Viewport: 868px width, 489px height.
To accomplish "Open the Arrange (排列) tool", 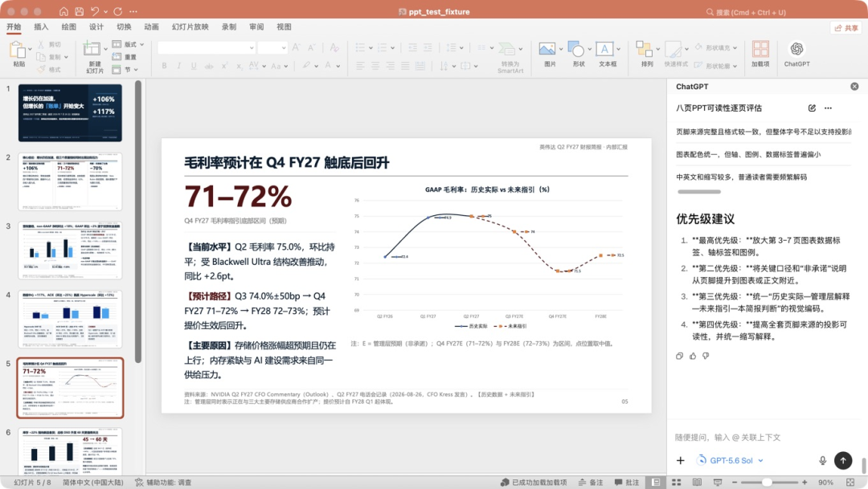I will pyautogui.click(x=644, y=49).
